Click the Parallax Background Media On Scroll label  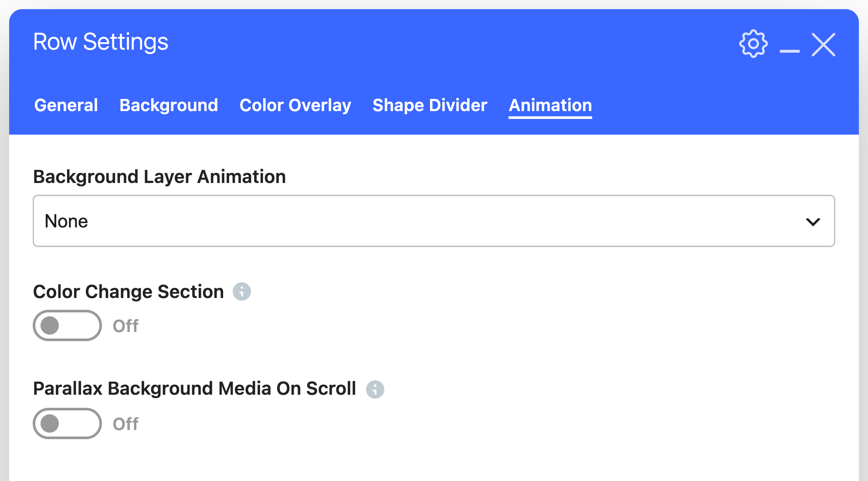[x=195, y=389]
